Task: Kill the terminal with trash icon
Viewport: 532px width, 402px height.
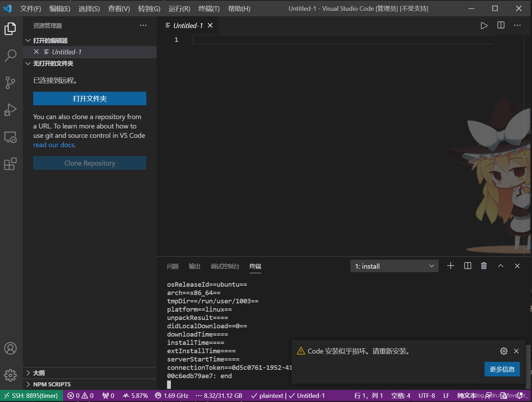Action: (484, 266)
